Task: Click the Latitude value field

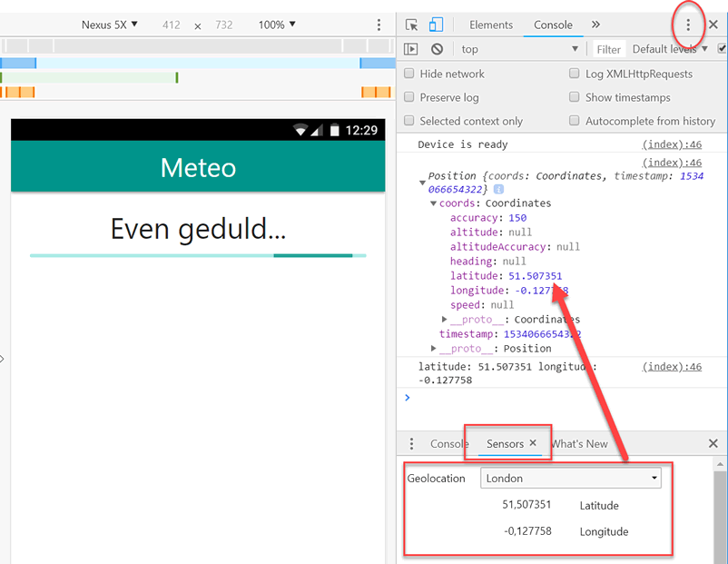Action: (x=526, y=505)
